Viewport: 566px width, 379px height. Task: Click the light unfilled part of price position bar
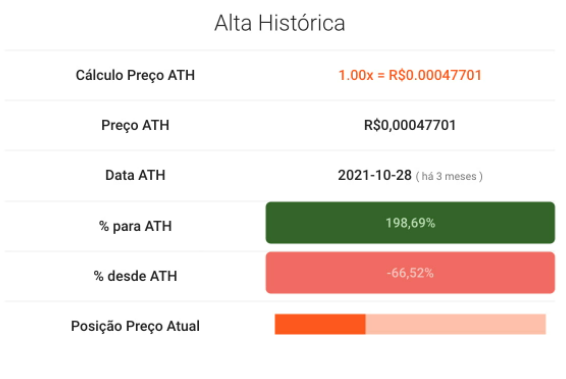[x=456, y=324]
